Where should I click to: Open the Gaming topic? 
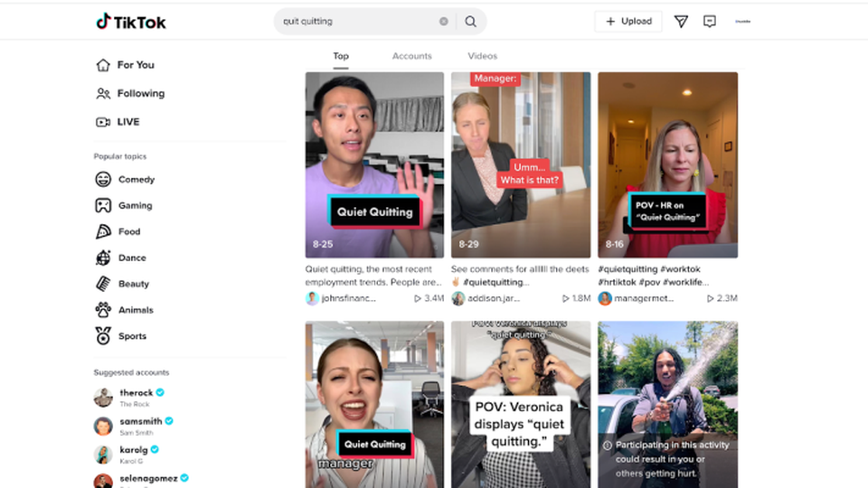135,205
